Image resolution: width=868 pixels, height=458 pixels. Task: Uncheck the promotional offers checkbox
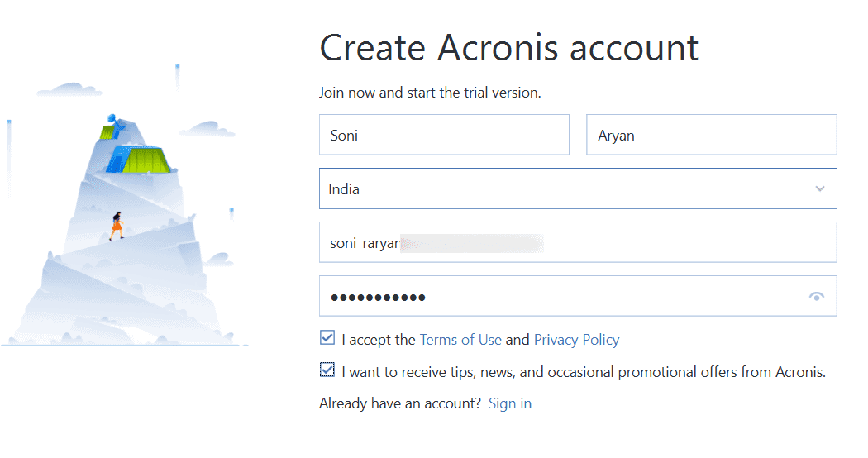pos(327,370)
